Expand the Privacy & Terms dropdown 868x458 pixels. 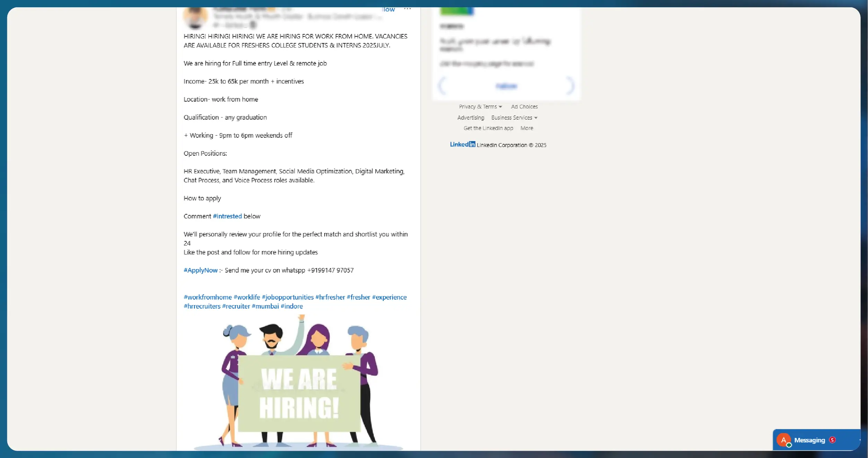[x=480, y=107]
